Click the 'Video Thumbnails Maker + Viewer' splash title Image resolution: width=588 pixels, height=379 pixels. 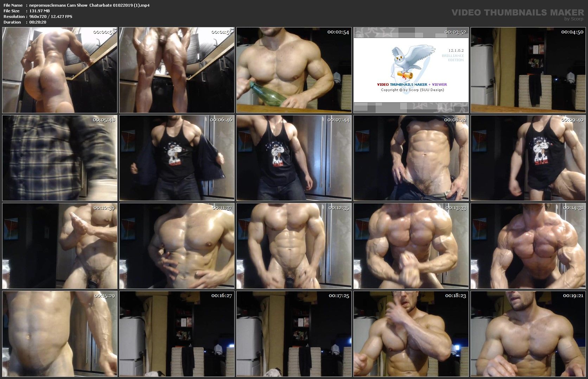[412, 84]
